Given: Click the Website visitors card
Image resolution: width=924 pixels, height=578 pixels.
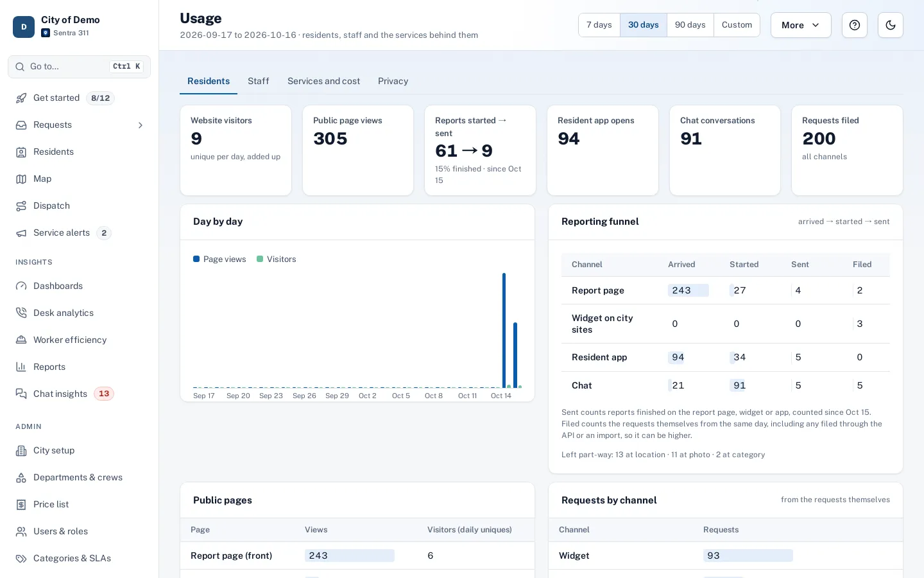Looking at the screenshot, I should [235, 150].
